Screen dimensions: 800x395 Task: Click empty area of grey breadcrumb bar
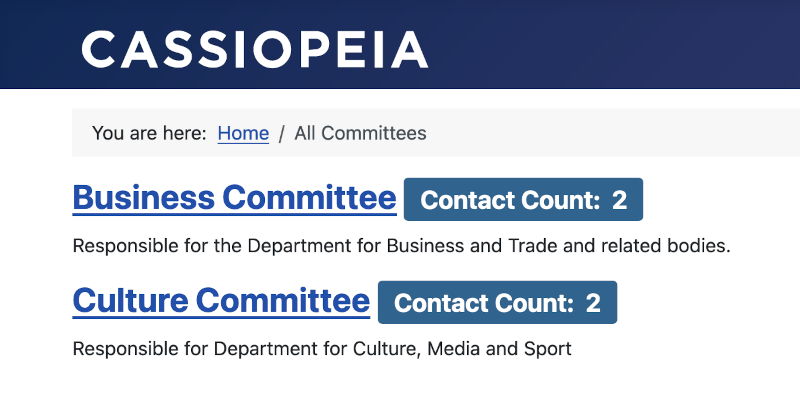tap(612, 133)
